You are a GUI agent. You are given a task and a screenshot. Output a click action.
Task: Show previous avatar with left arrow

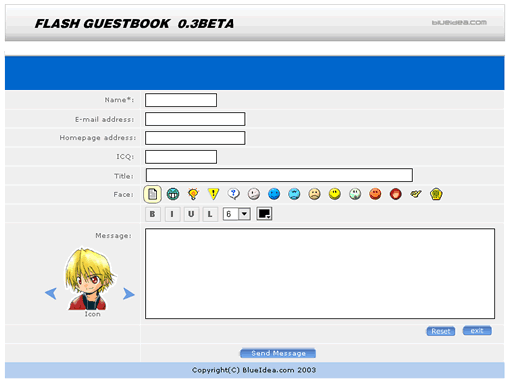coord(51,293)
